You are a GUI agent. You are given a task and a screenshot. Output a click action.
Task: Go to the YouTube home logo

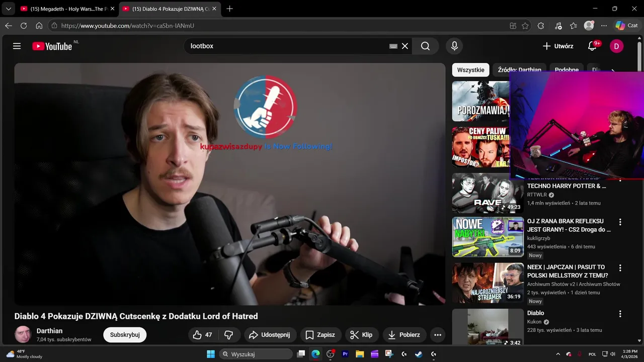[x=52, y=46]
